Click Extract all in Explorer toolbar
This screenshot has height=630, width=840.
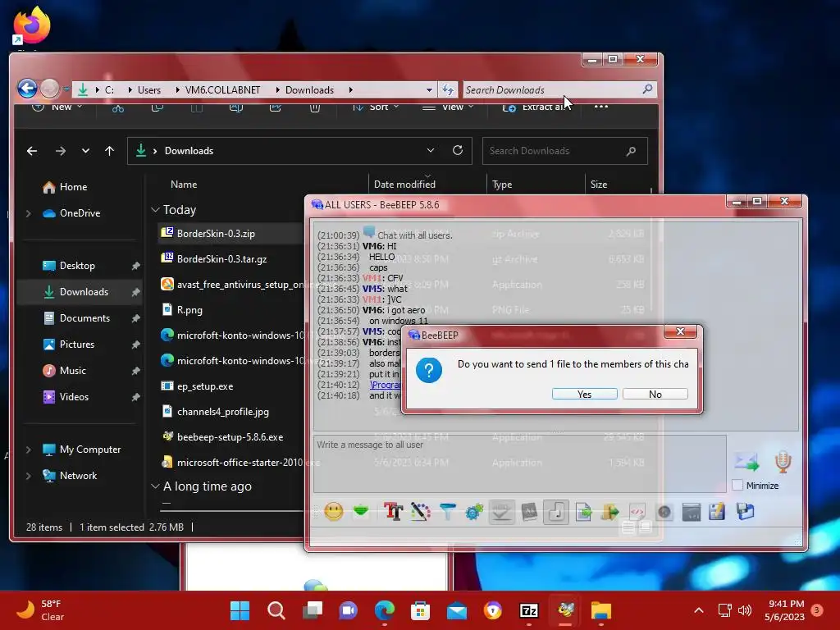point(535,107)
